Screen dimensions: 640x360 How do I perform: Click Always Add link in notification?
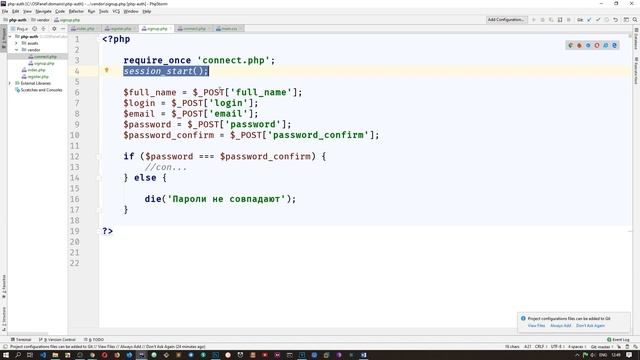(561, 326)
